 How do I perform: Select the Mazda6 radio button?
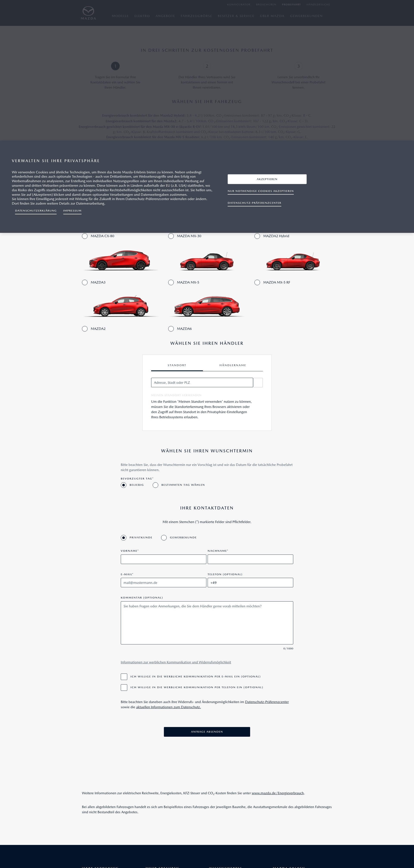[x=171, y=329]
